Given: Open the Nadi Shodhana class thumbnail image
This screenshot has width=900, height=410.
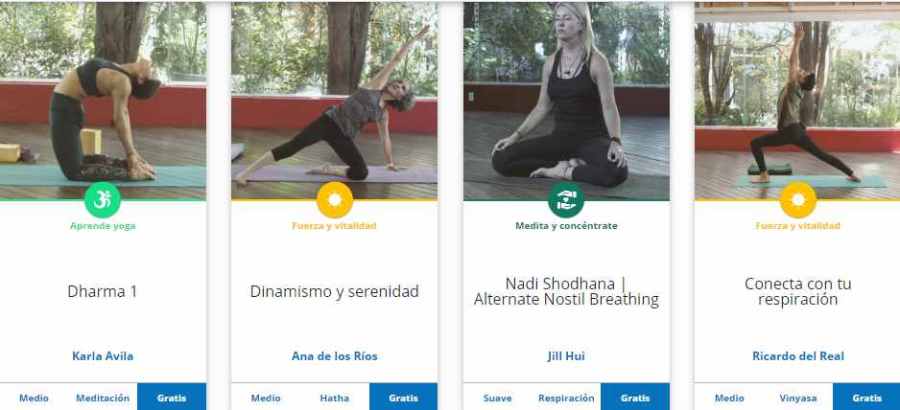Looking at the screenshot, I should pos(566,100).
